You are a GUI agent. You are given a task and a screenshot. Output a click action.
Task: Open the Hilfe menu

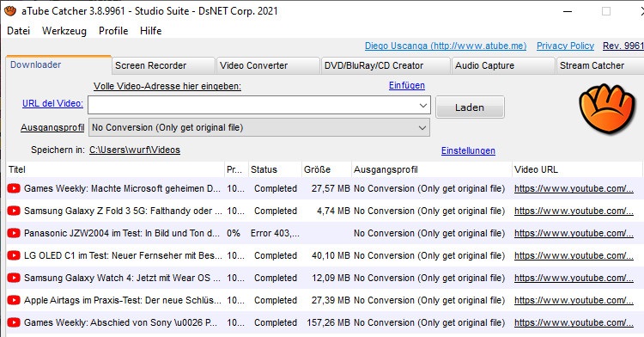(x=151, y=31)
